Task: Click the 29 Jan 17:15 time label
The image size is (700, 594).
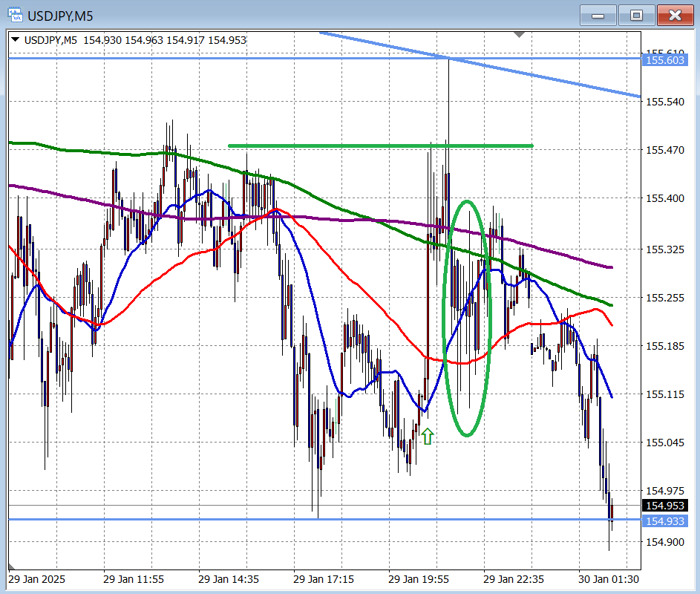Action: [323, 578]
